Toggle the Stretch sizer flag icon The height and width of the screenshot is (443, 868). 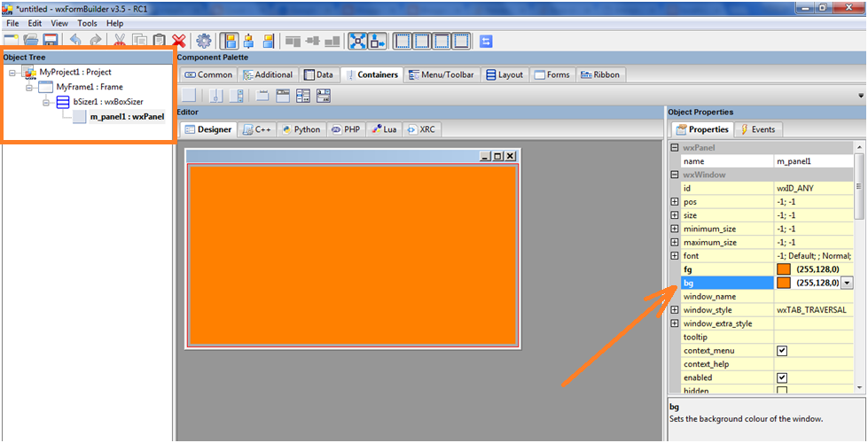378,41
